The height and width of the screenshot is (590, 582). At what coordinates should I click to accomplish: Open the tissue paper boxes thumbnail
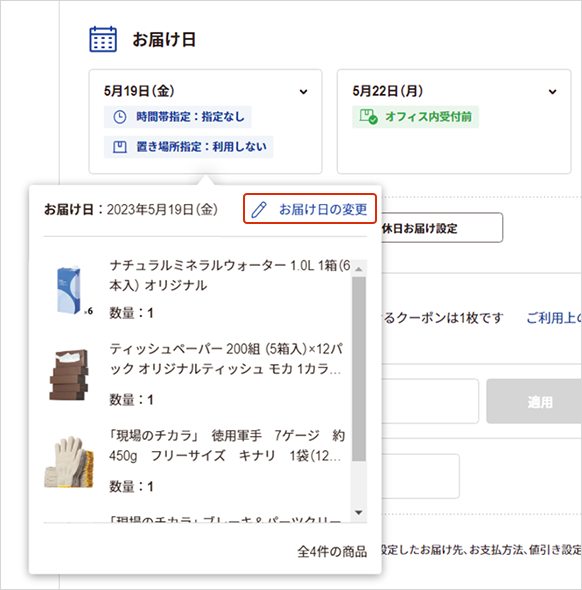pyautogui.click(x=69, y=375)
